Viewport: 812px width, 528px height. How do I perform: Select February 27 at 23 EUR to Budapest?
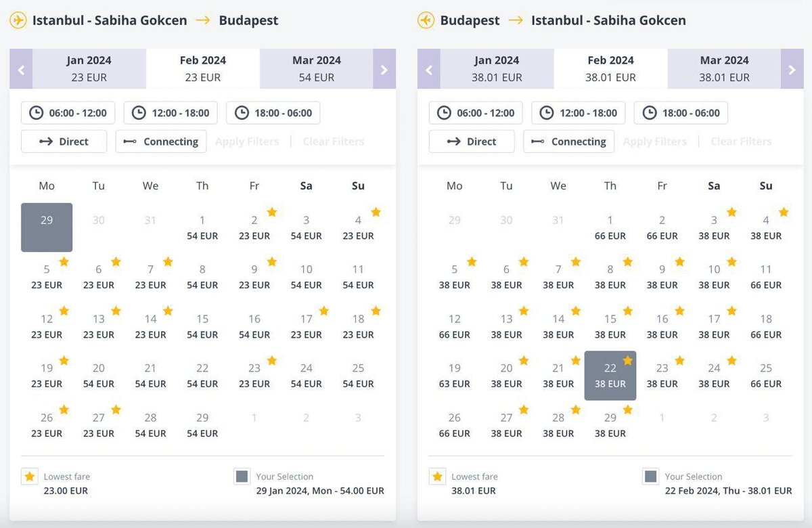[99, 425]
